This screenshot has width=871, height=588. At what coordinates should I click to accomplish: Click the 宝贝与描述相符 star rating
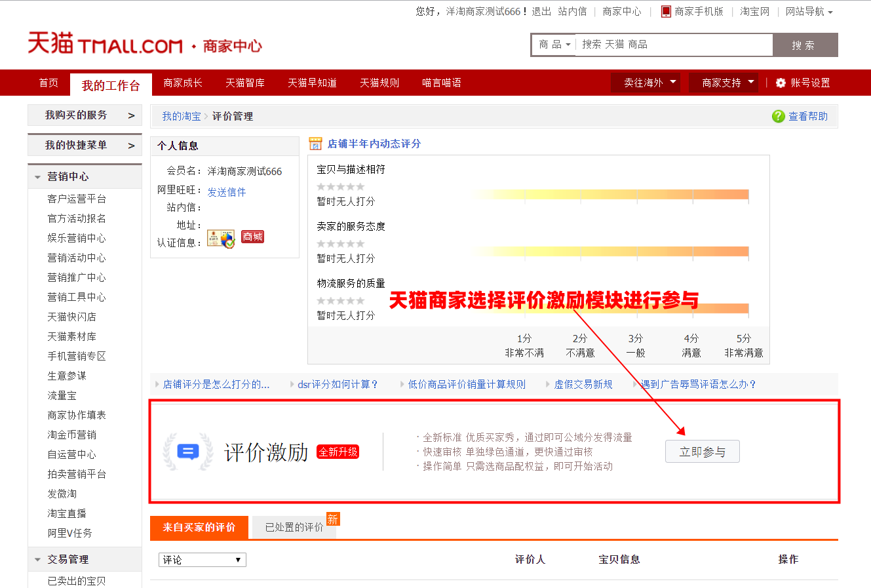coord(341,187)
